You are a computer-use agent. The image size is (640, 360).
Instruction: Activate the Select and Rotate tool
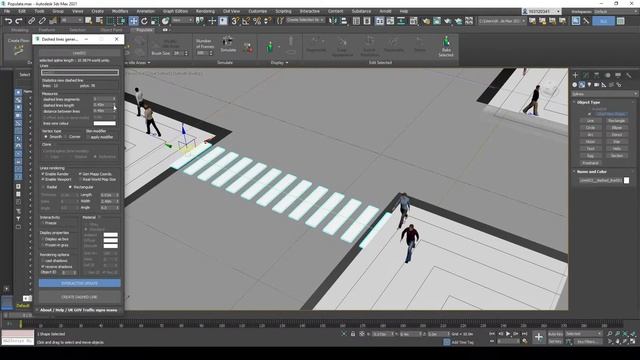tap(144, 20)
